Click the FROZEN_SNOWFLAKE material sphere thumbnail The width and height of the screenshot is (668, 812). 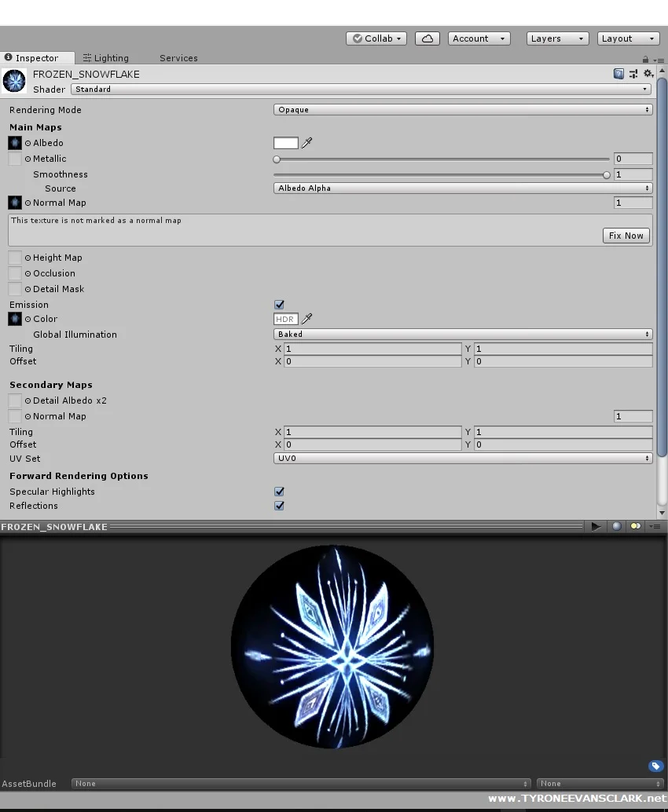pyautogui.click(x=14, y=81)
